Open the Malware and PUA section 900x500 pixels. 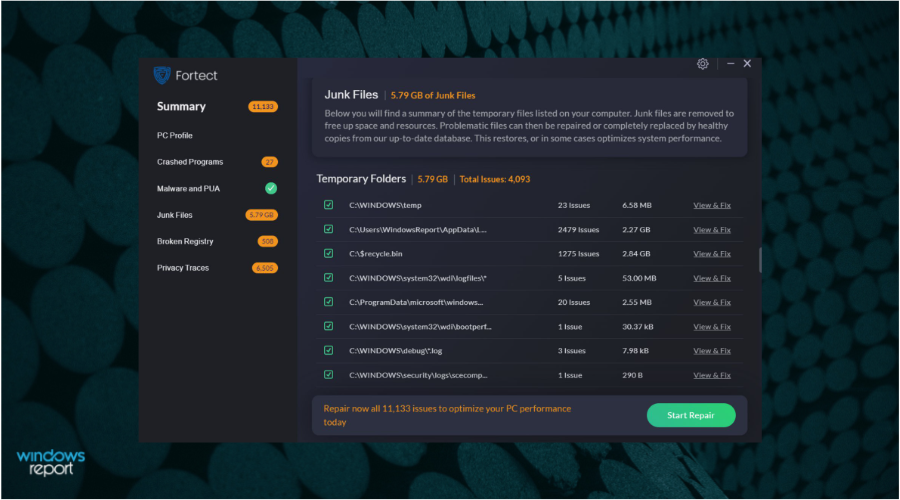[x=188, y=188]
